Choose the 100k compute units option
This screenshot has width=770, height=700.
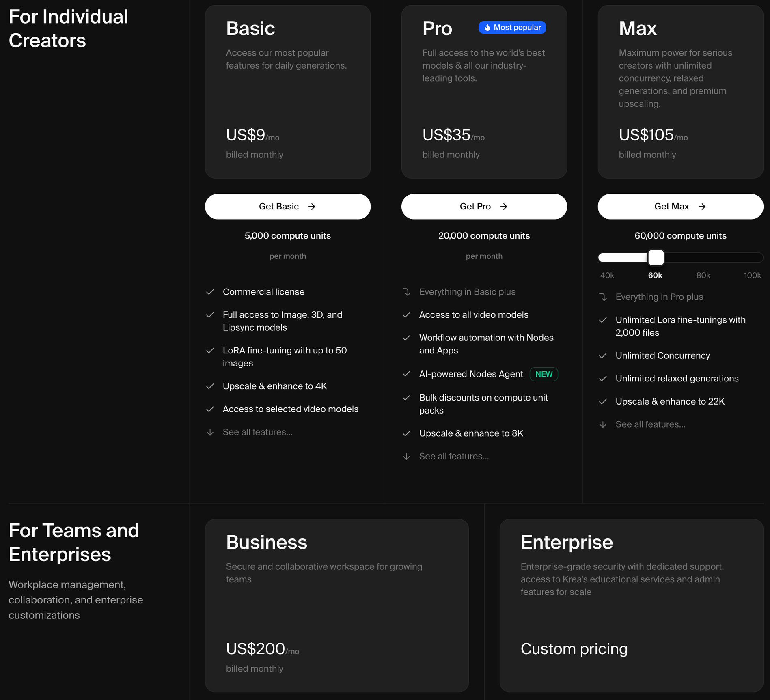click(x=752, y=275)
